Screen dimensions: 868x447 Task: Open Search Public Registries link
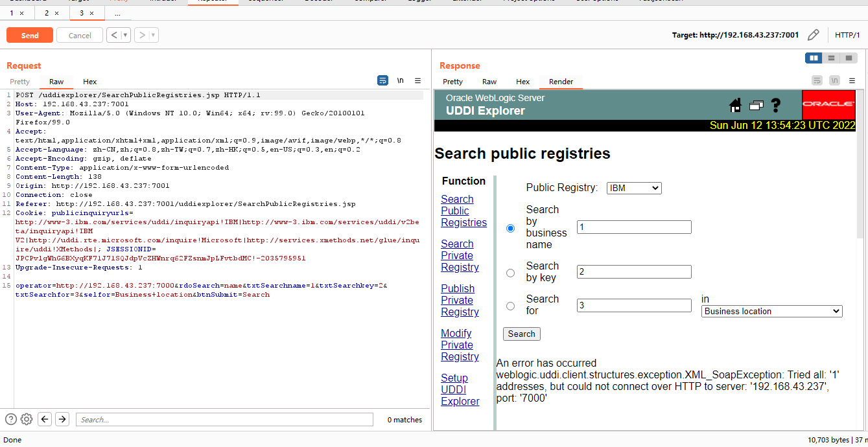[463, 211]
